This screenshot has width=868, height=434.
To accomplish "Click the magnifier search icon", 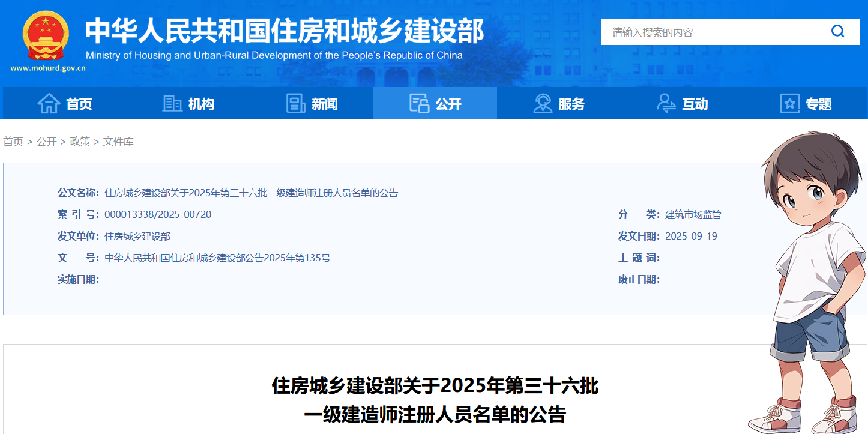I will 837,32.
